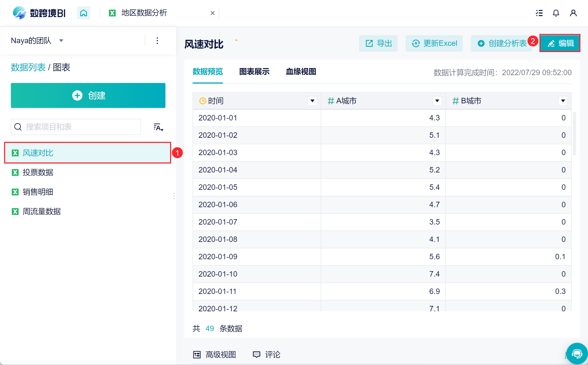Viewport: 588px width, 365px height.
Task: Click the sort order icon beside search
Action: pyautogui.click(x=158, y=127)
